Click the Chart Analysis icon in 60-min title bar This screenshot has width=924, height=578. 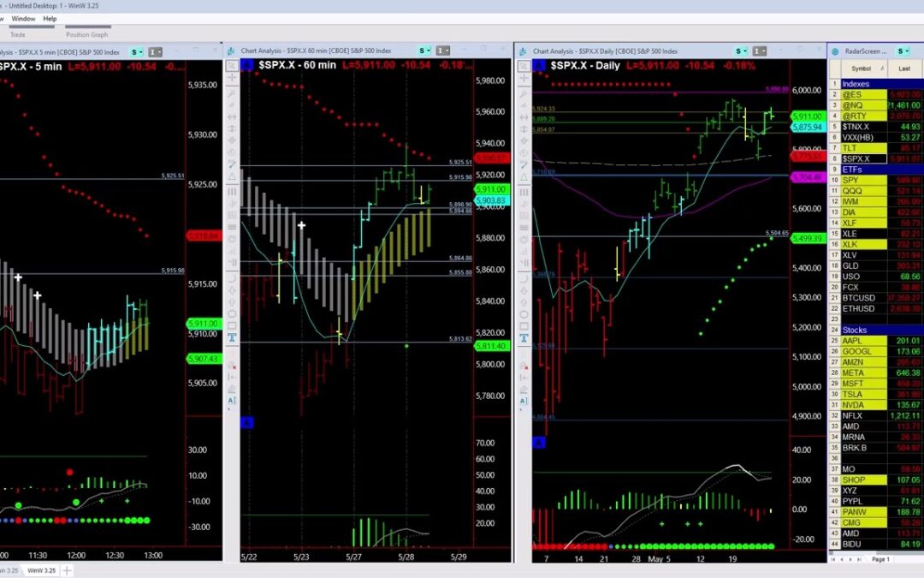(231, 51)
